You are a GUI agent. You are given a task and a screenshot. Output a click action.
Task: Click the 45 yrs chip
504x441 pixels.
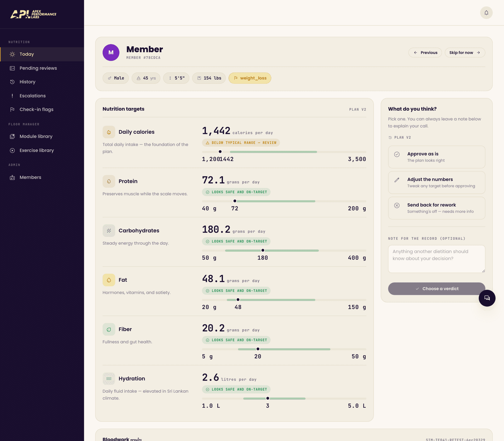146,78
